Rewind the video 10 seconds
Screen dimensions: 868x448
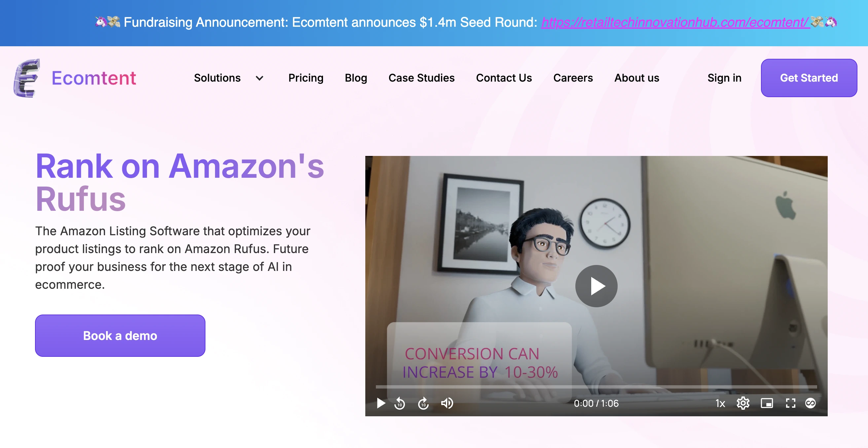(400, 403)
